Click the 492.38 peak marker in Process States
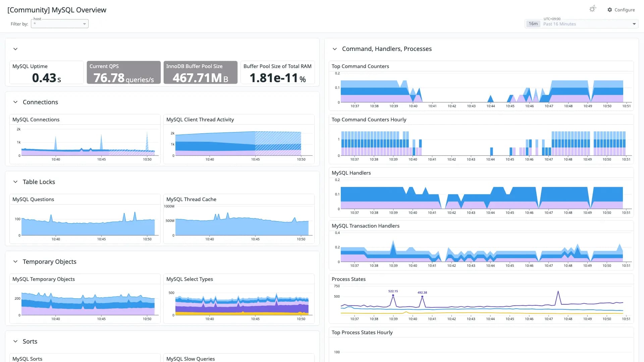The width and height of the screenshot is (644, 362). point(422,296)
